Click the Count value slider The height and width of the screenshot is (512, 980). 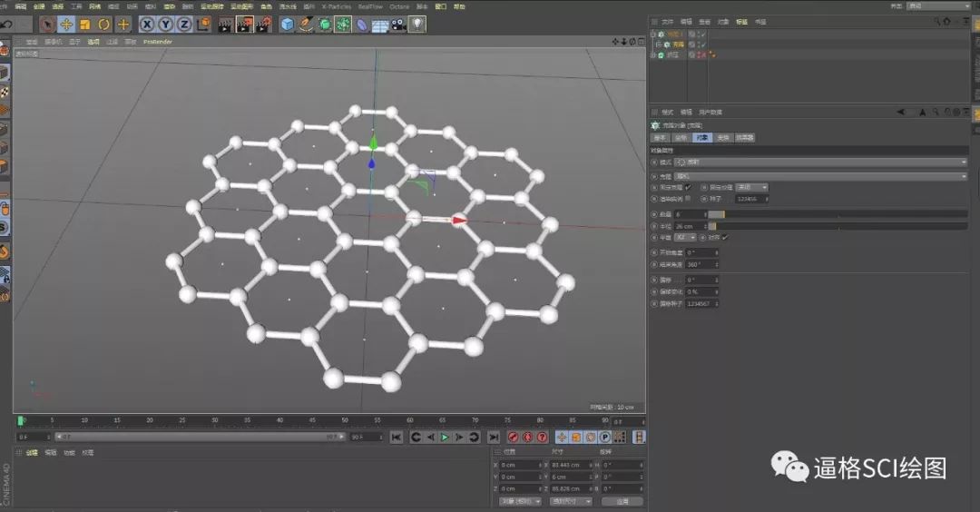(838, 214)
